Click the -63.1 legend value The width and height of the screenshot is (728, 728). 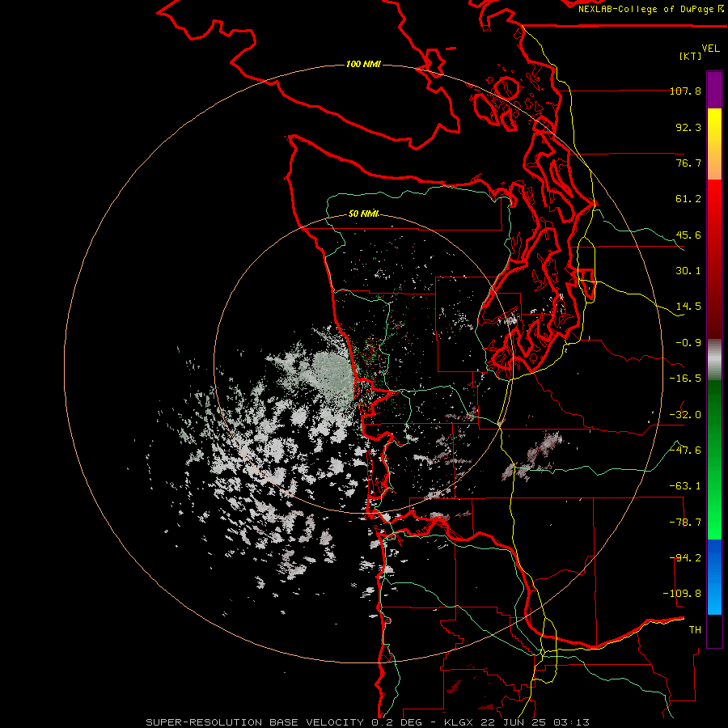click(x=685, y=486)
